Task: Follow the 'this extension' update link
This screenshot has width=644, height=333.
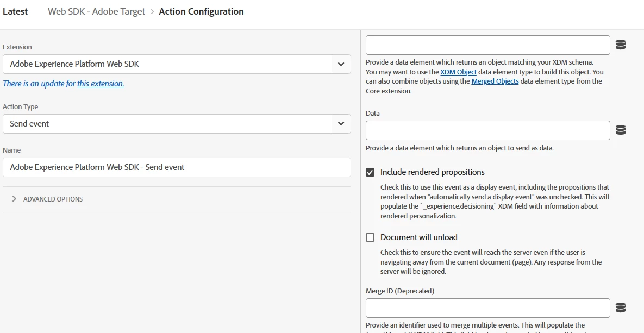Action: (101, 84)
